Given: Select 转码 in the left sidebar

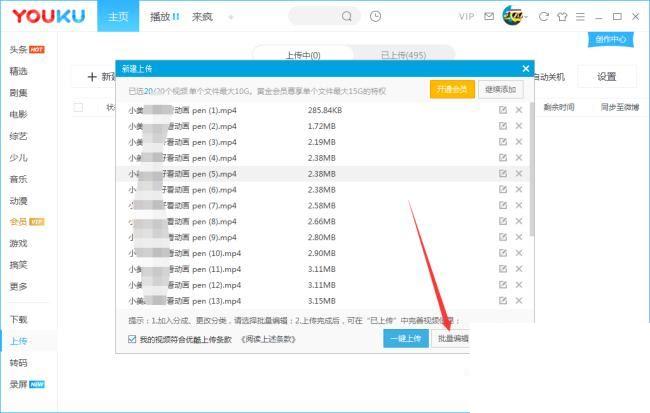Looking at the screenshot, I should (x=18, y=363).
